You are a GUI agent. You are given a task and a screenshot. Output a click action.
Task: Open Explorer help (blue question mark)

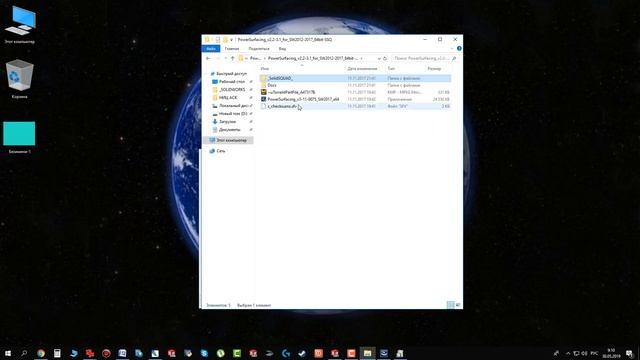(x=459, y=49)
